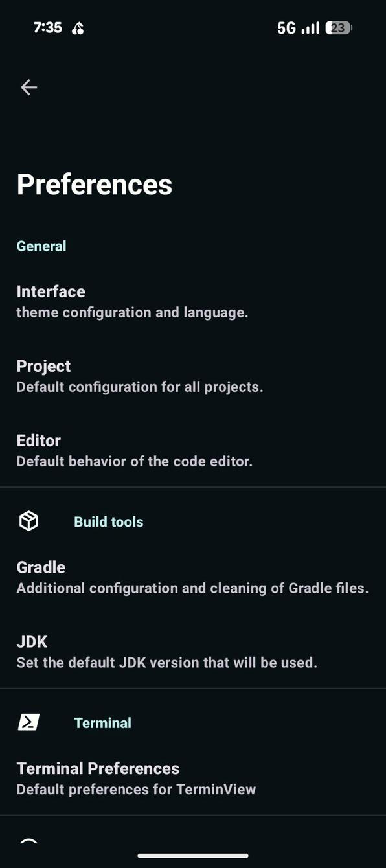Click the Terminal prompt icon
Screen dimensions: 386x868
coord(28,722)
